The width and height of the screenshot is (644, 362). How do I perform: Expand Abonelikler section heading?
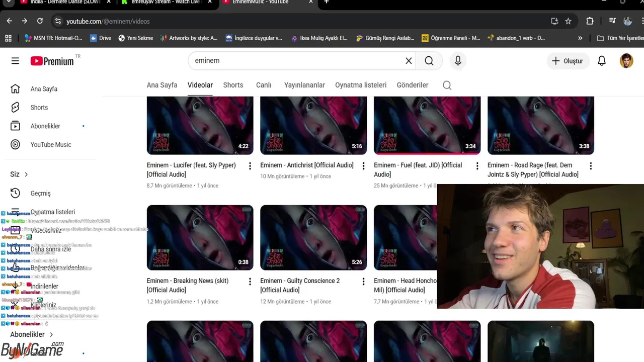pos(32,334)
